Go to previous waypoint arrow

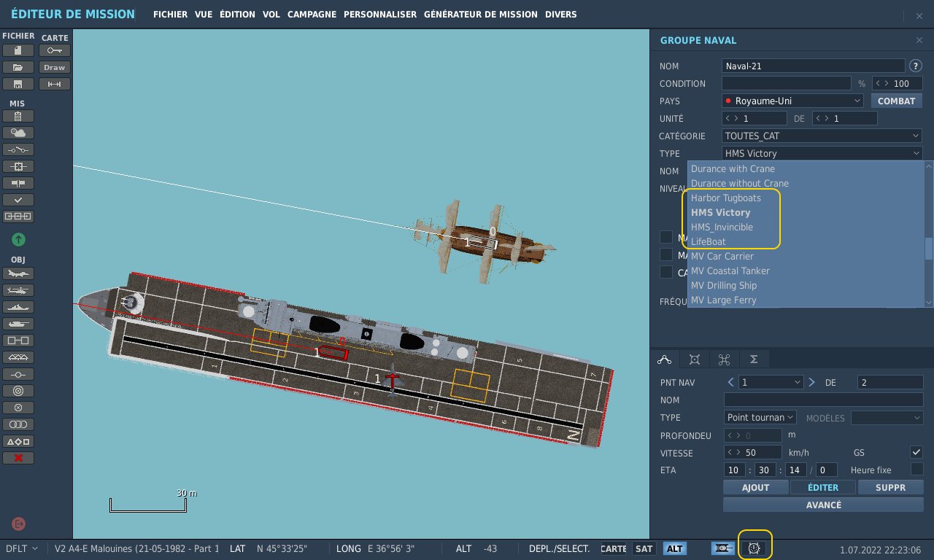click(731, 382)
